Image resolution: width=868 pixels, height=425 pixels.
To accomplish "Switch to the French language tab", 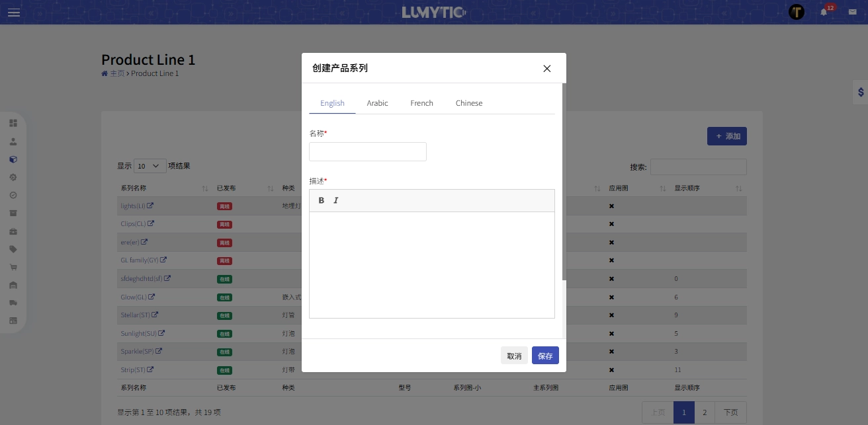I will click(x=421, y=103).
